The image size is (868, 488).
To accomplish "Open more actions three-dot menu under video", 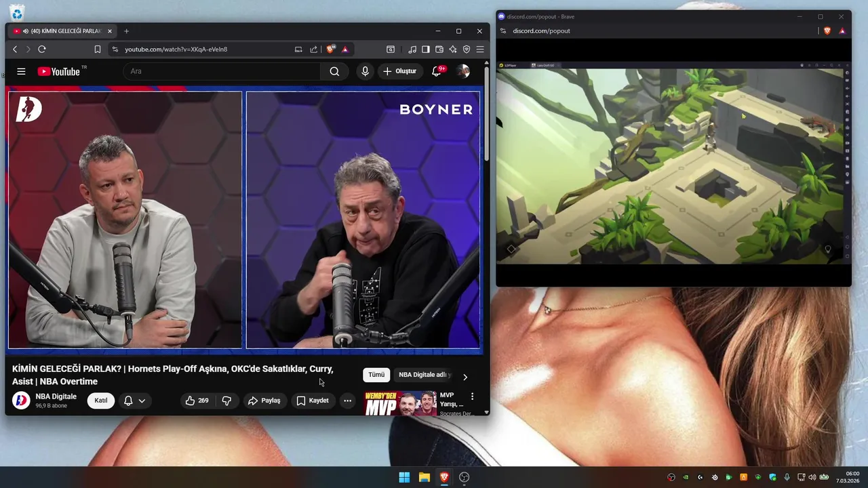I will click(x=347, y=401).
